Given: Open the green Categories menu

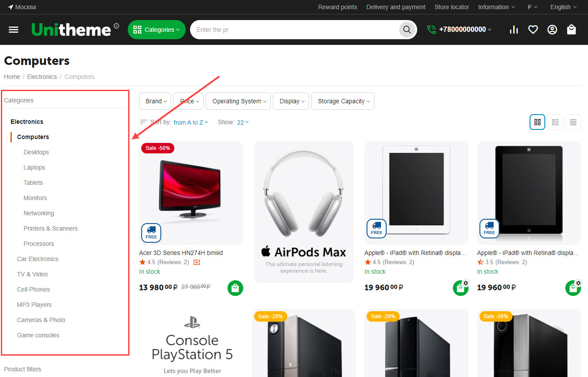Looking at the screenshot, I should click(156, 30).
